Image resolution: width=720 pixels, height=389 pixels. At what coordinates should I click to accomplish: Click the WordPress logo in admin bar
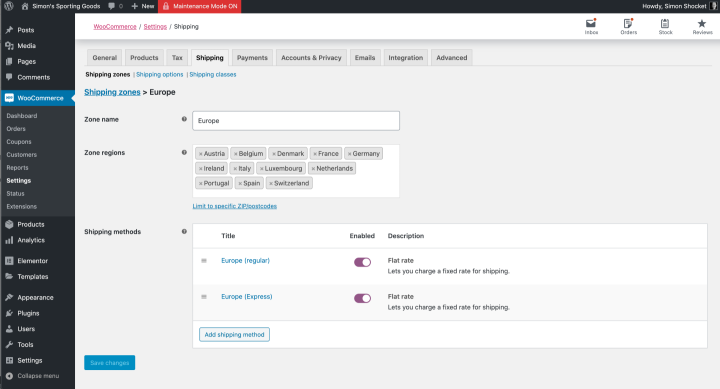(8, 6)
